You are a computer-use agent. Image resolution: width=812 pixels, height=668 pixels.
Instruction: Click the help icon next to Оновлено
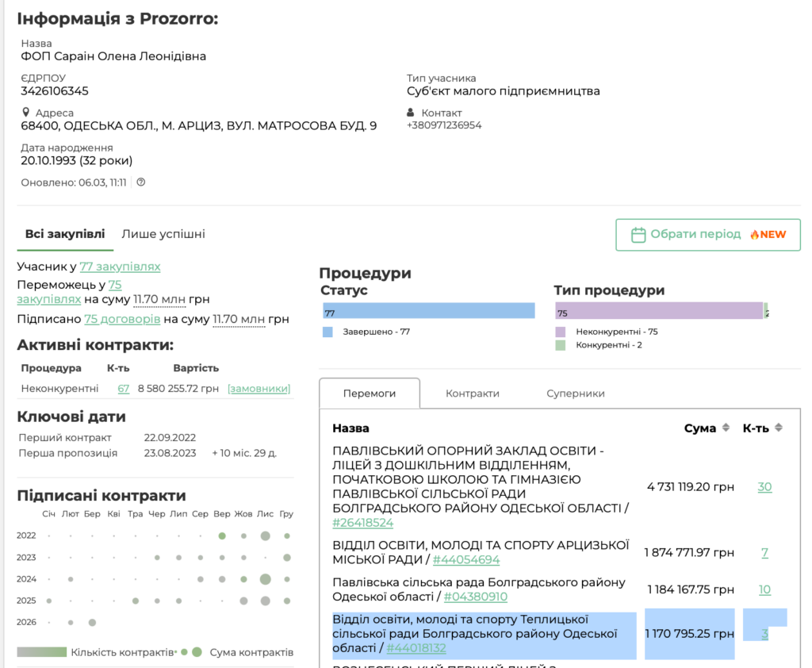tap(141, 182)
